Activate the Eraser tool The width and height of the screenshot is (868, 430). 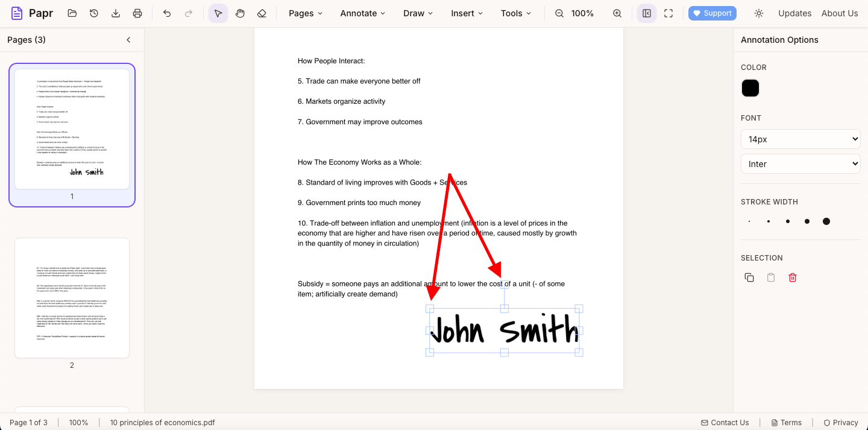point(262,13)
